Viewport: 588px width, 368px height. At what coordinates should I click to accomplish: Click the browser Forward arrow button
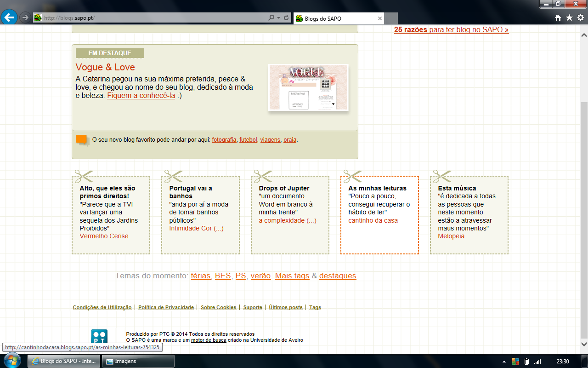[25, 17]
